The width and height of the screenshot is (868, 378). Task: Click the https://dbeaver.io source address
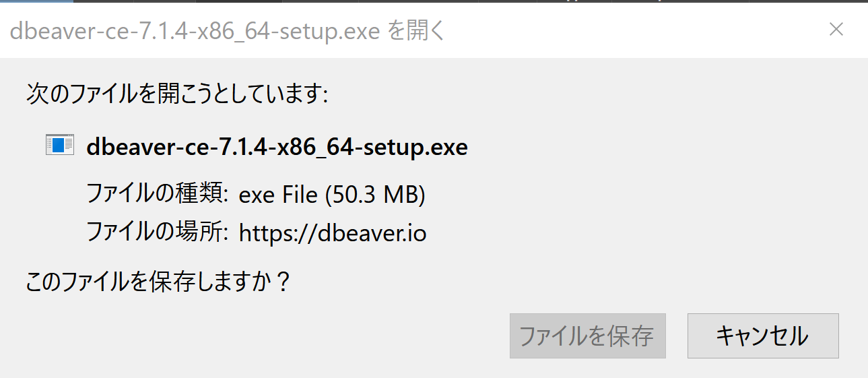click(333, 233)
